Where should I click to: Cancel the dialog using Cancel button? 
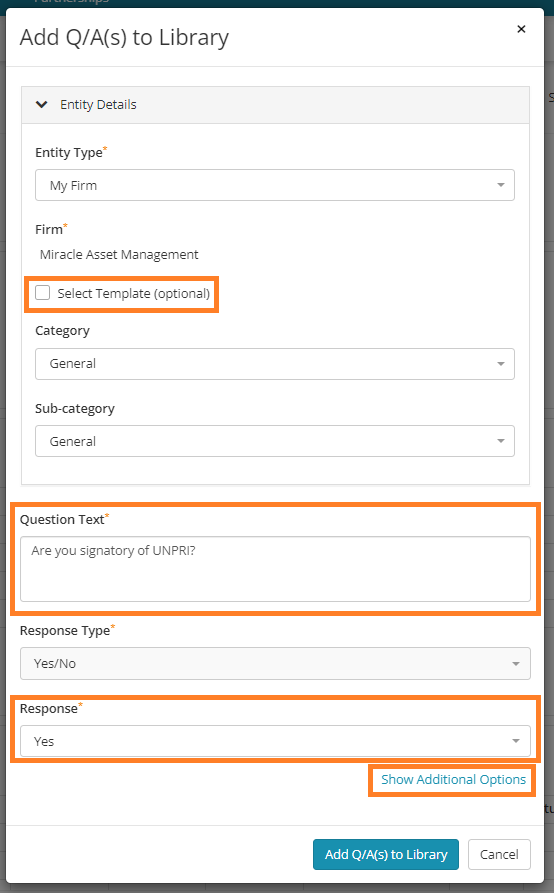pyautogui.click(x=499, y=854)
